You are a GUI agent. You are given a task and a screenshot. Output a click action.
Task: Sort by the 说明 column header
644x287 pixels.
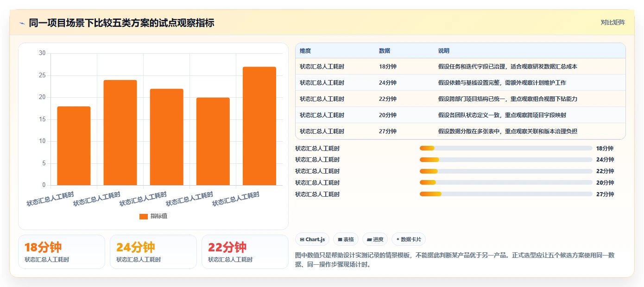coord(444,50)
